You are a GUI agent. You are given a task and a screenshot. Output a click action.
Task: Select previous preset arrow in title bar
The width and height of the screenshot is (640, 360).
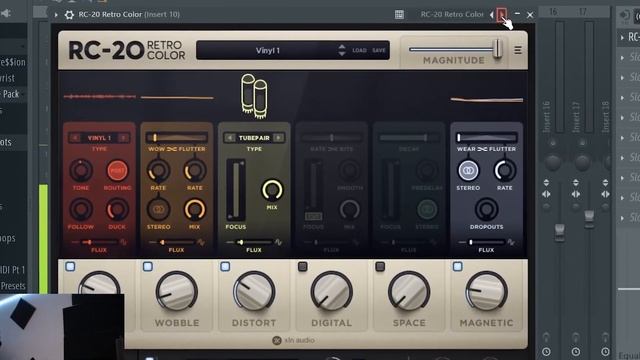click(492, 15)
